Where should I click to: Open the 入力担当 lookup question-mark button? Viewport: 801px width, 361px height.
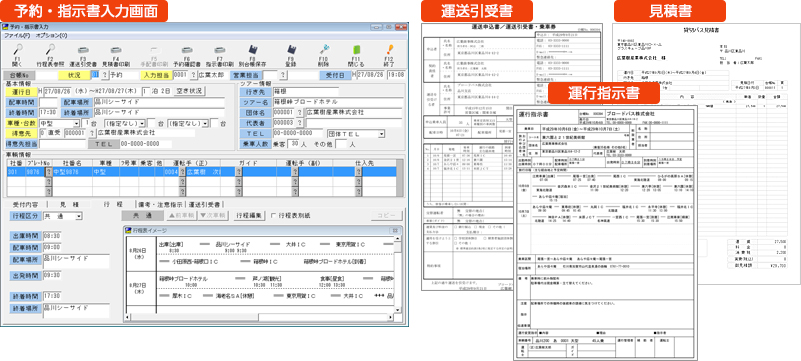pos(194,75)
